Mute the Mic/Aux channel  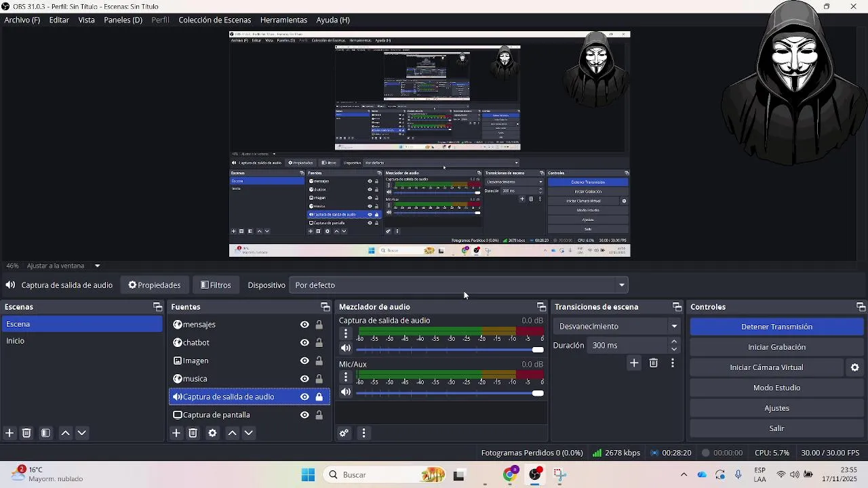[346, 392]
